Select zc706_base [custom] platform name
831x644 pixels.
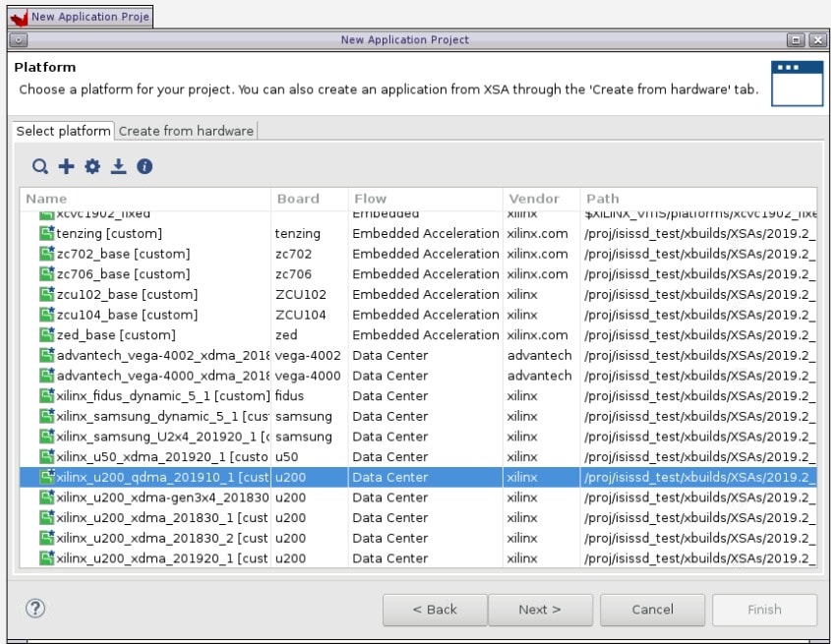123,274
